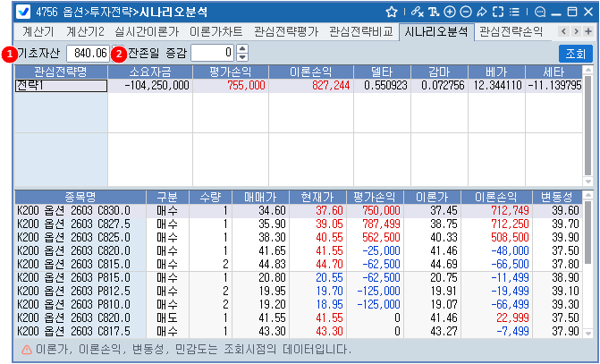600x364 pixels.
Task: Click the favorites star icon in title bar
Action: [392, 13]
